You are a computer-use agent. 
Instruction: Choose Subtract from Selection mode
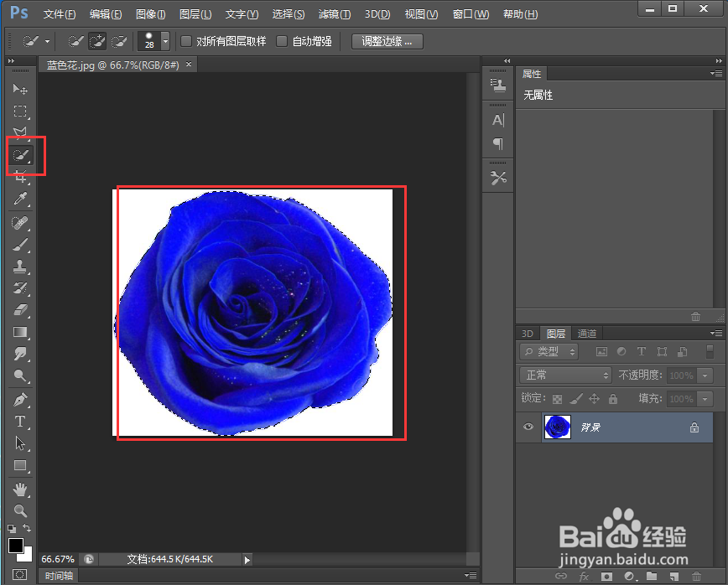click(x=119, y=41)
